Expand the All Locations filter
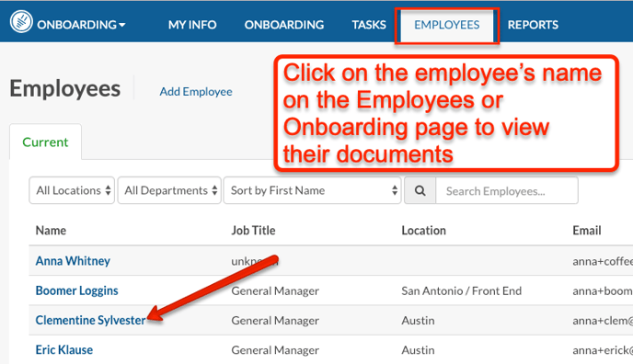 (72, 190)
